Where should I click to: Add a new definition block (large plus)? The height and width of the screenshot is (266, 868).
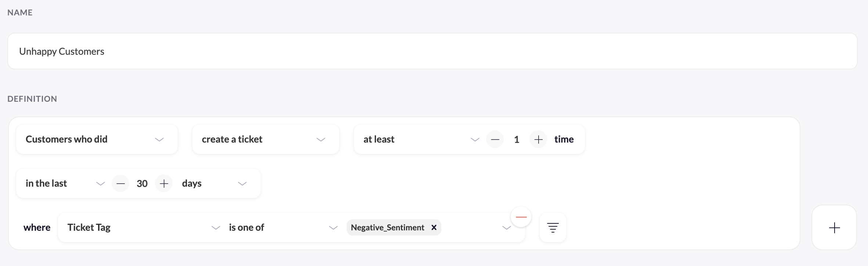coord(834,228)
